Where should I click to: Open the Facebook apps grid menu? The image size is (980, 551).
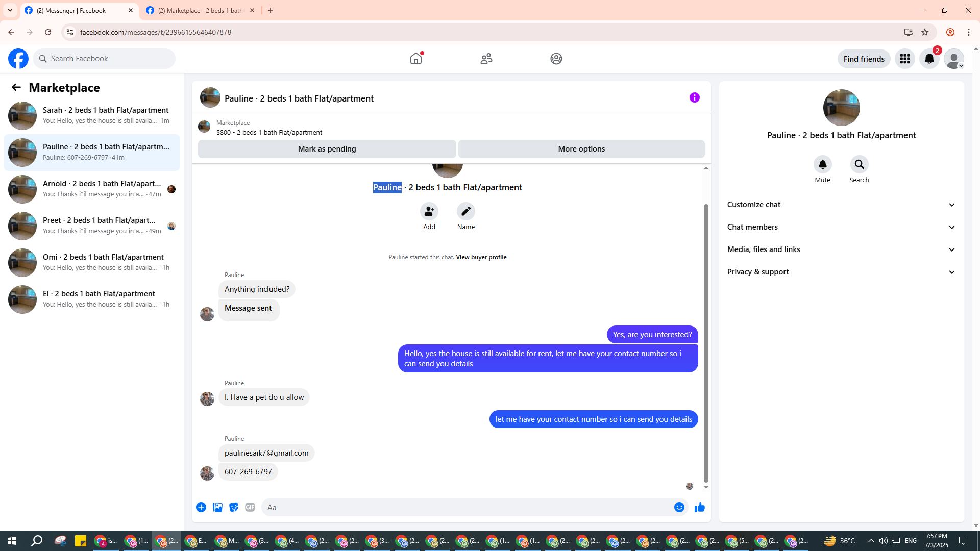click(x=904, y=59)
